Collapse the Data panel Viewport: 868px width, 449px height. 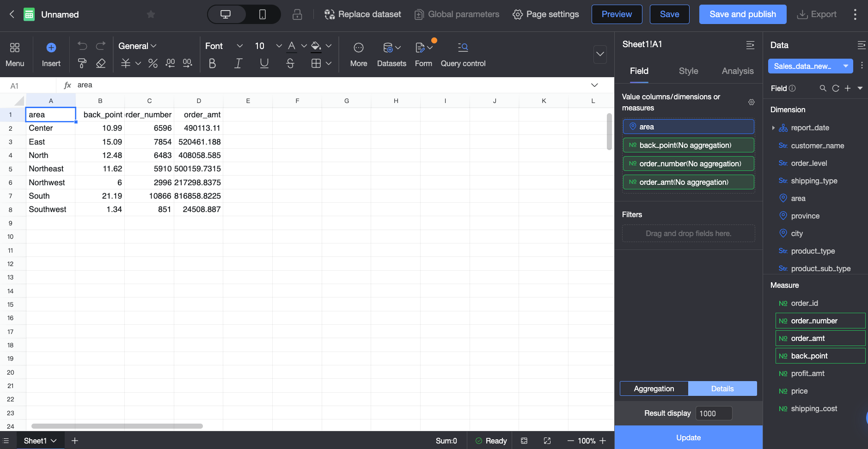pyautogui.click(x=861, y=45)
